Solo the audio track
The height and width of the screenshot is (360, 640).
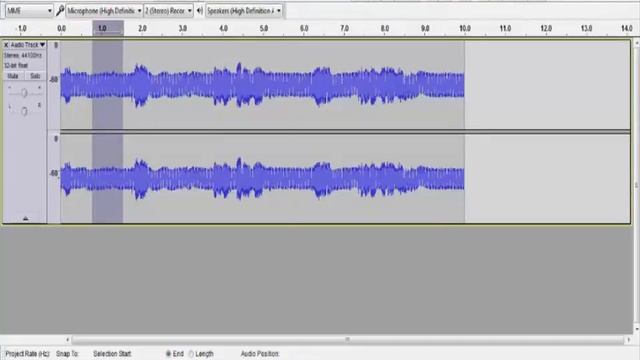[35, 76]
